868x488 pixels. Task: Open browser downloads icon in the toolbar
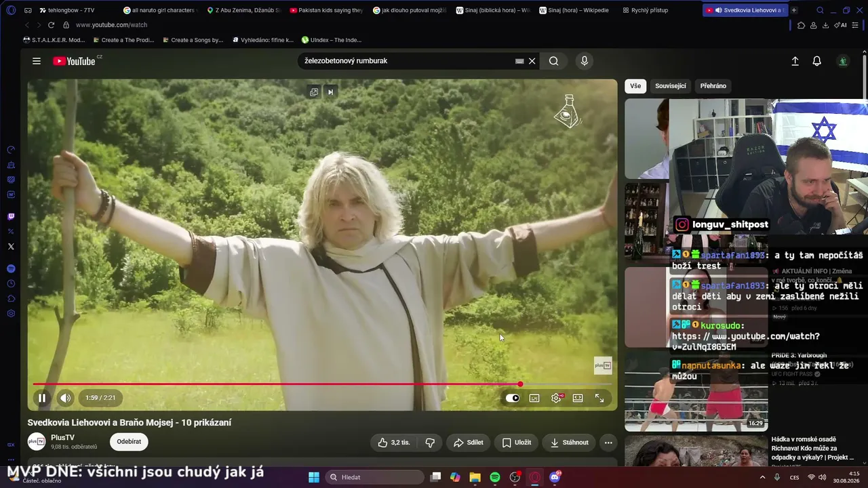click(825, 25)
